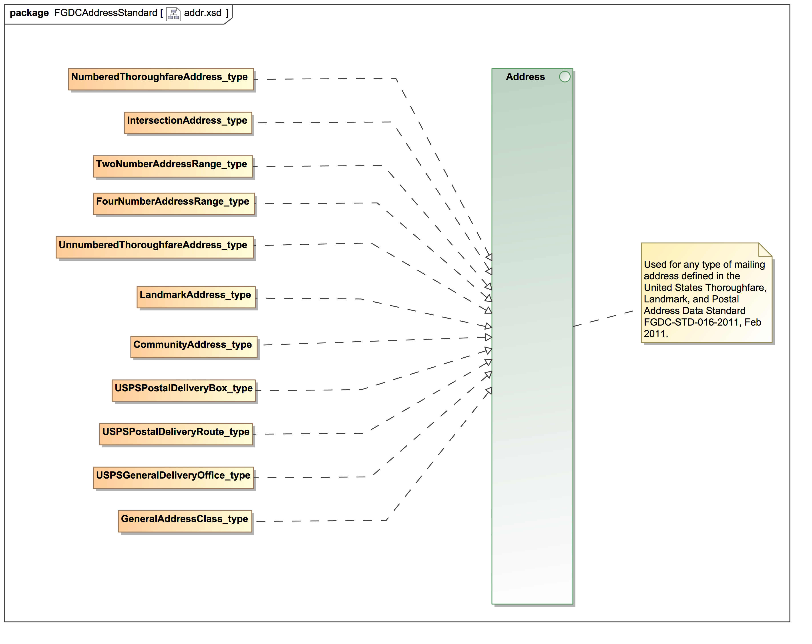Viewport: 812px width, 644px height.
Task: Select the addr.xsd label in the header
Action: click(203, 12)
